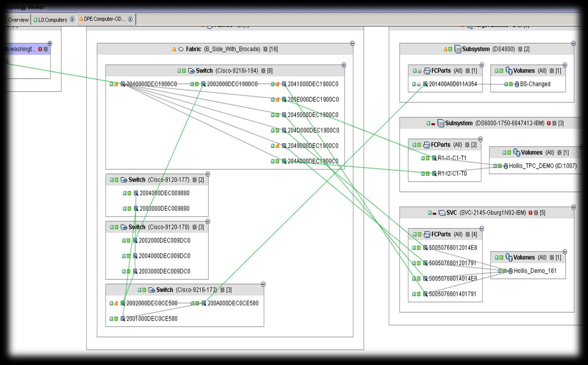Select the Switch Cisco-9120-178 title
588x365 pixels.
click(x=159, y=227)
